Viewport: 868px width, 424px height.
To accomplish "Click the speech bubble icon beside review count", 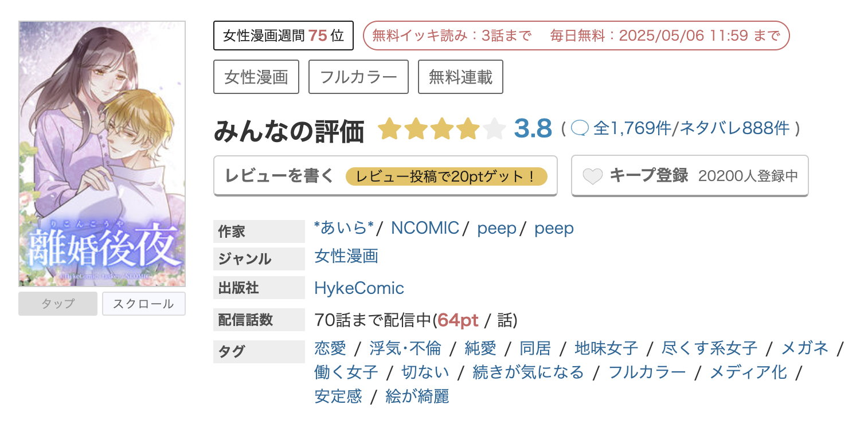I will click(x=580, y=129).
